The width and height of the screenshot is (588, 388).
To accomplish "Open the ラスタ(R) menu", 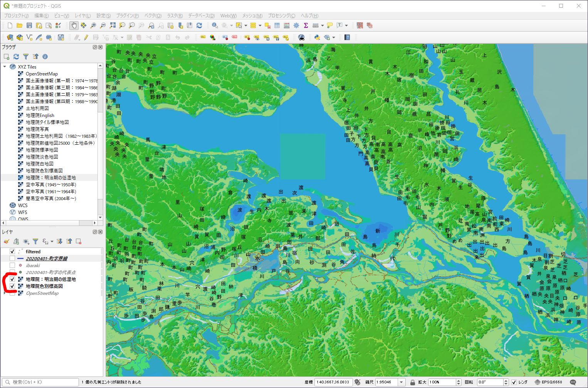I will (x=175, y=15).
